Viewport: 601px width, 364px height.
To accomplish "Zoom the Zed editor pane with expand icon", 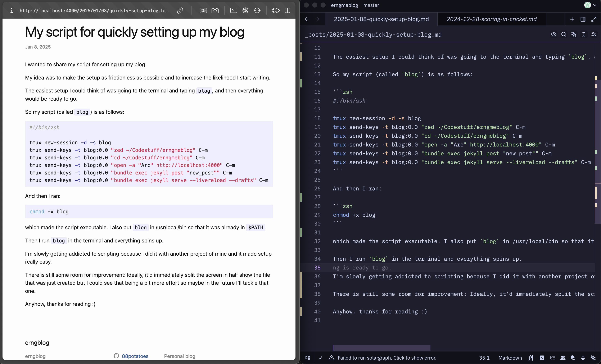I will pos(594,19).
